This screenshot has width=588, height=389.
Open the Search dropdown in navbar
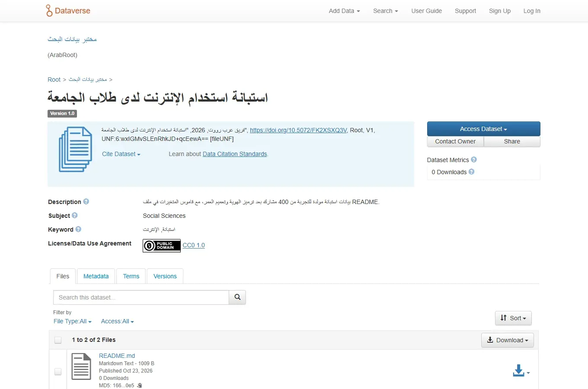(x=386, y=11)
